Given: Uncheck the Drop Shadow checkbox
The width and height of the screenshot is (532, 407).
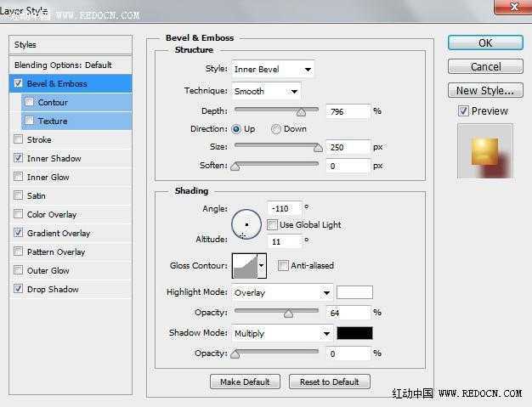Looking at the screenshot, I should coord(19,289).
